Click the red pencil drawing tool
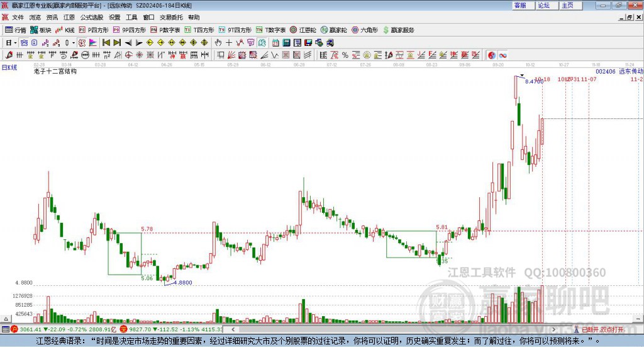 (9, 55)
